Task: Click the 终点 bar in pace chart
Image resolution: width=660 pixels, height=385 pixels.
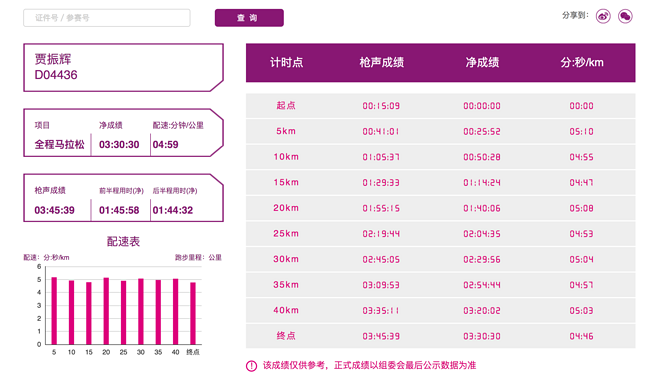Action: 193,313
